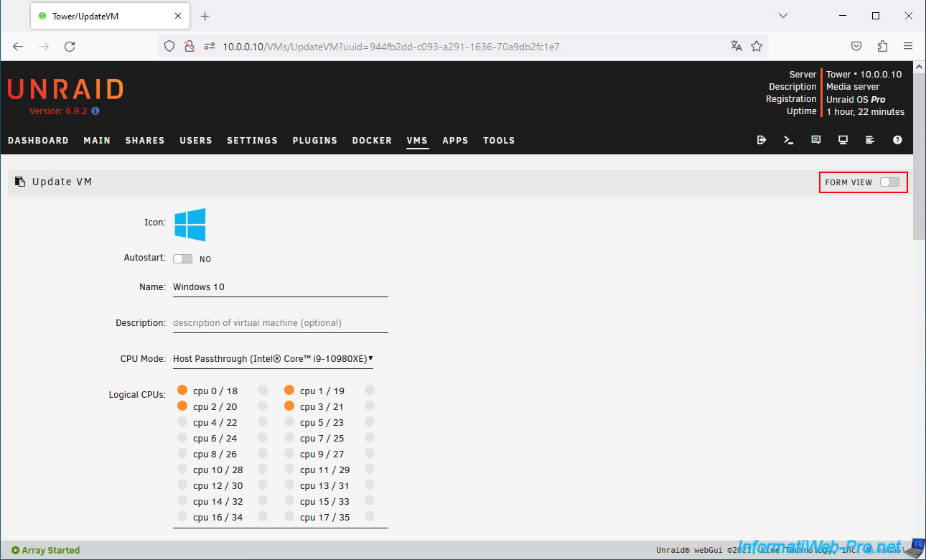Expand the list all tabs chevron
This screenshot has width=926, height=560.
(x=783, y=16)
